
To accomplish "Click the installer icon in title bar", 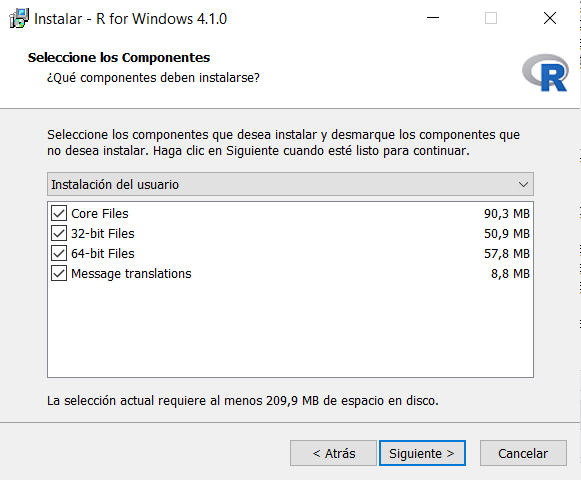I will [x=19, y=18].
